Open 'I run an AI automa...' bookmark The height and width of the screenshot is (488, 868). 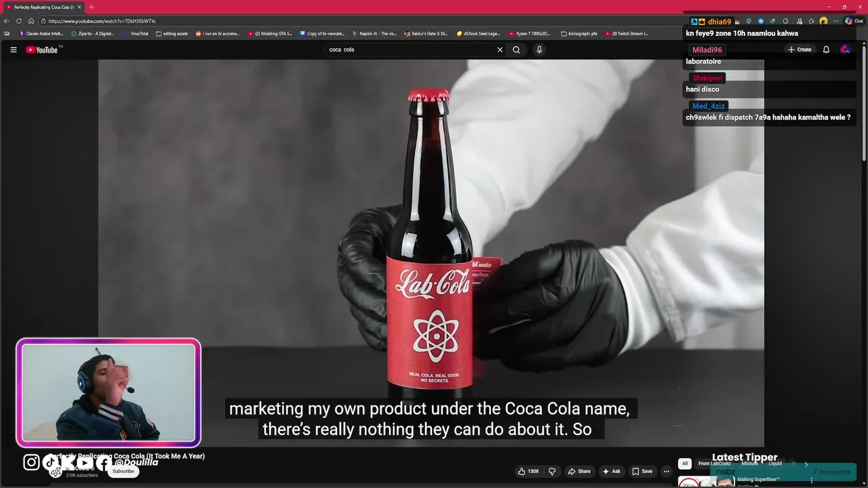218,33
